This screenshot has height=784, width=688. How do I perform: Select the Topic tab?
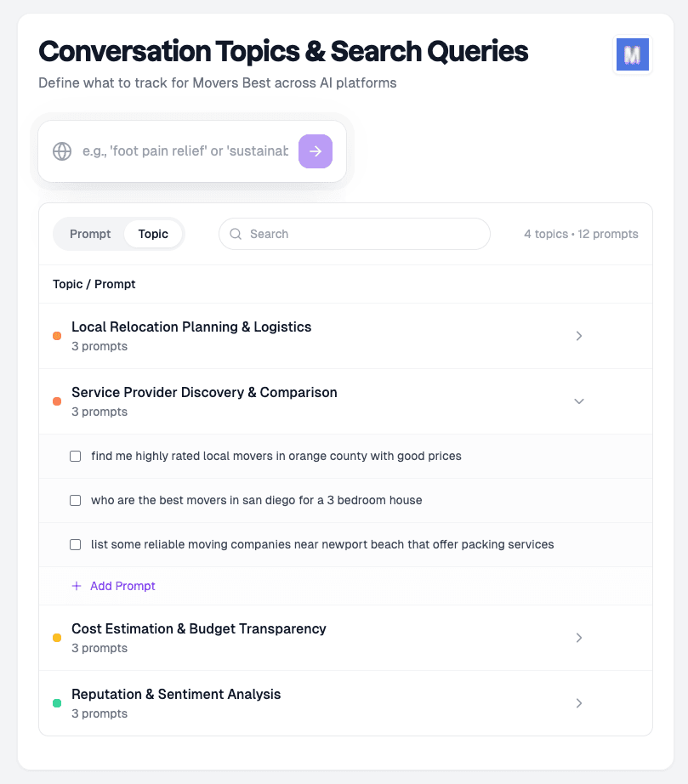[153, 233]
